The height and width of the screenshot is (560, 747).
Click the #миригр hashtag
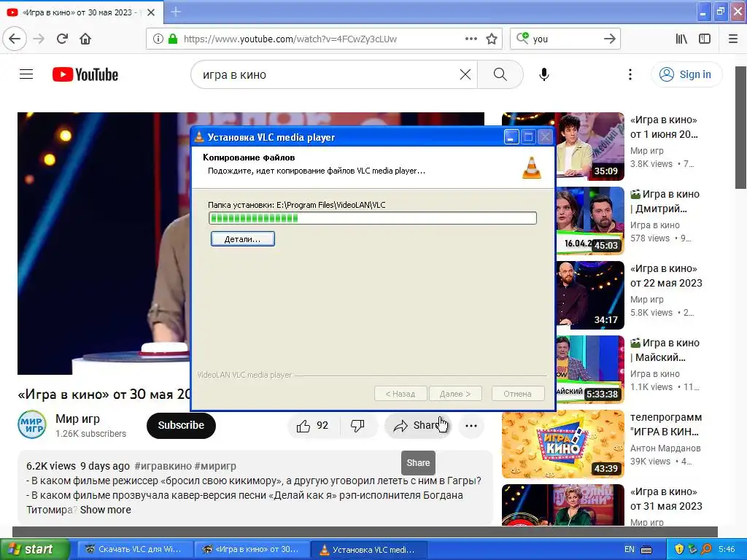(x=215, y=466)
